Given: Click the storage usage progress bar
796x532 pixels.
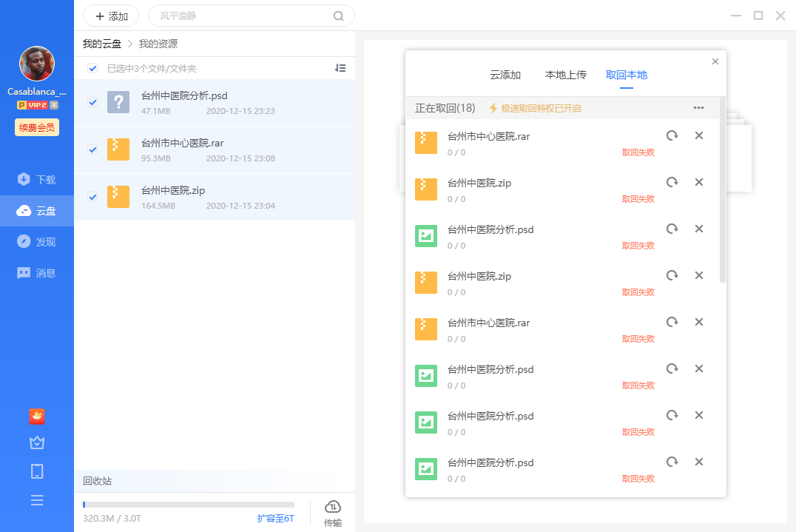Looking at the screenshot, I should tap(189, 506).
